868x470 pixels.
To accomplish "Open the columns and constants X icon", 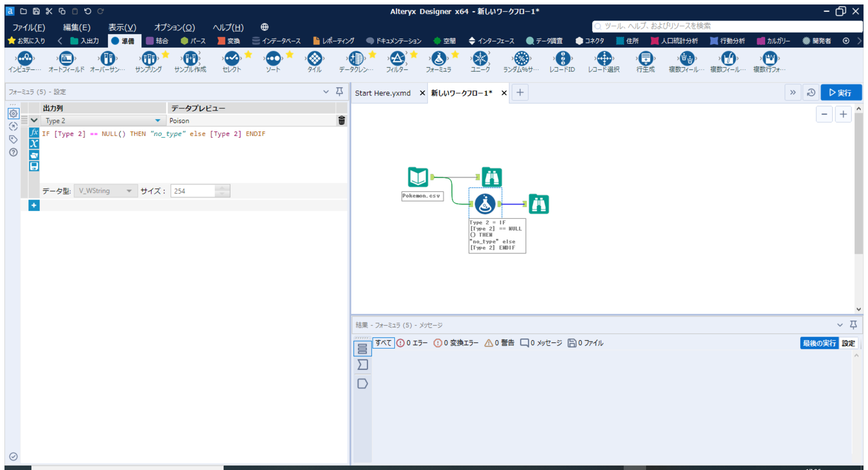I will pyautogui.click(x=34, y=144).
